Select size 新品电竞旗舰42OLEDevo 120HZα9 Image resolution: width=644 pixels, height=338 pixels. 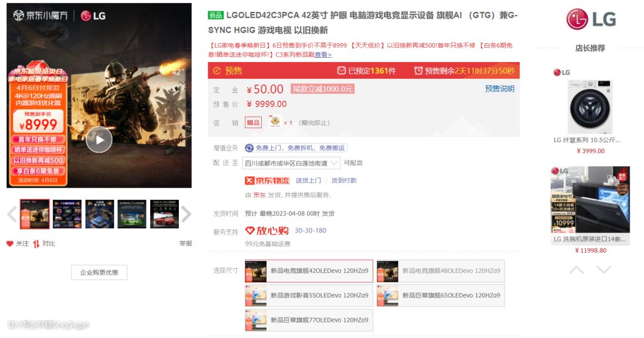pyautogui.click(x=309, y=271)
